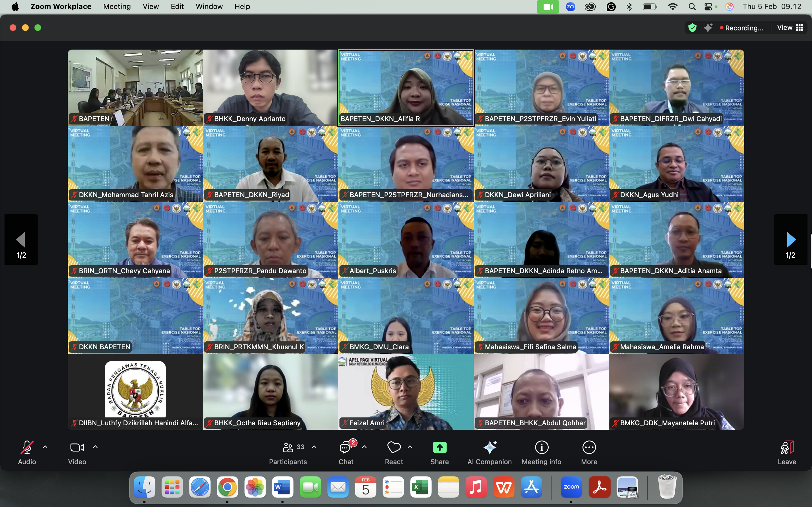Click the green encryption shield icon
The width and height of the screenshot is (812, 507).
tap(692, 28)
